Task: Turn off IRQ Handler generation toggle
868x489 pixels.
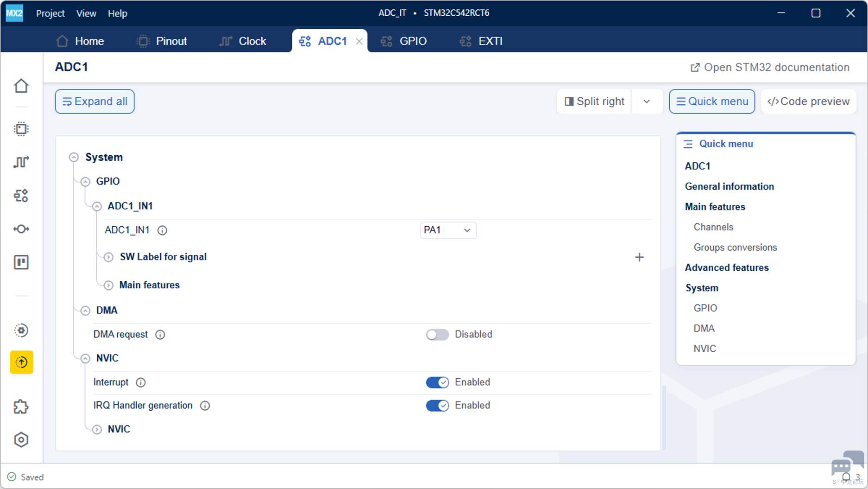Action: (438, 406)
